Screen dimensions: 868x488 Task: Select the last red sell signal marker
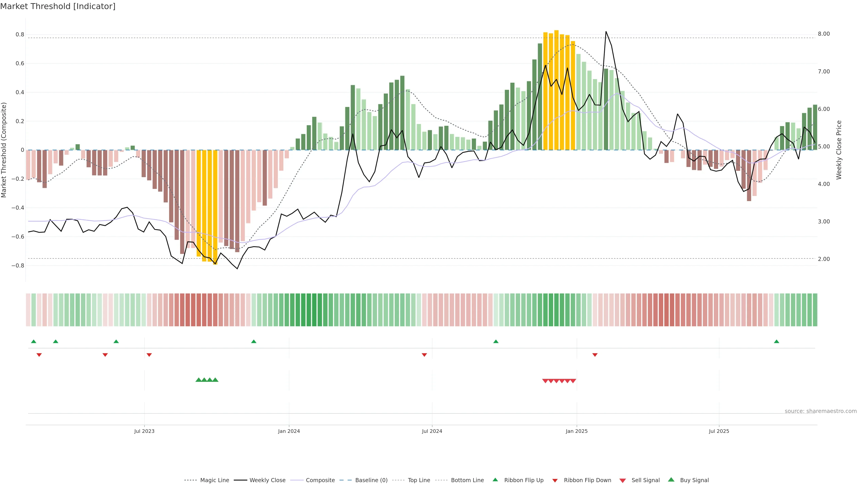coord(573,381)
